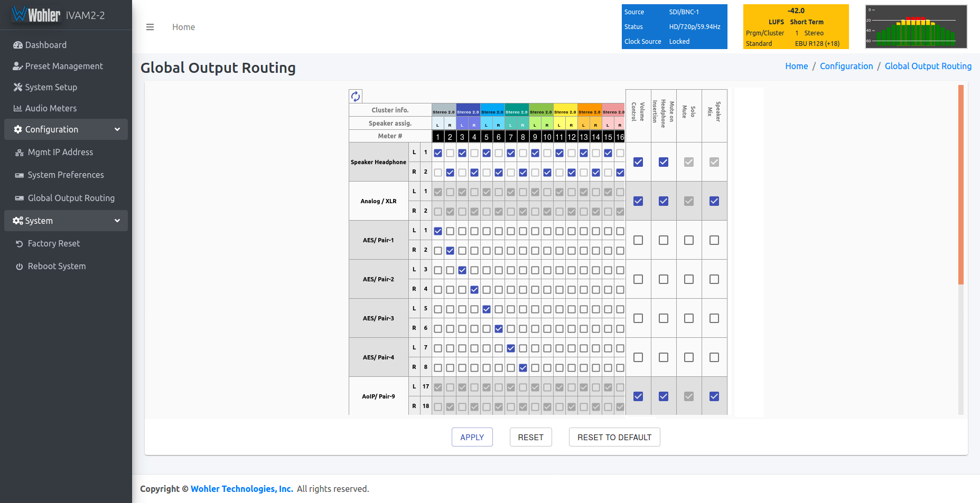980x503 pixels.
Task: Select the System Setup tools icon
Action: pos(18,87)
